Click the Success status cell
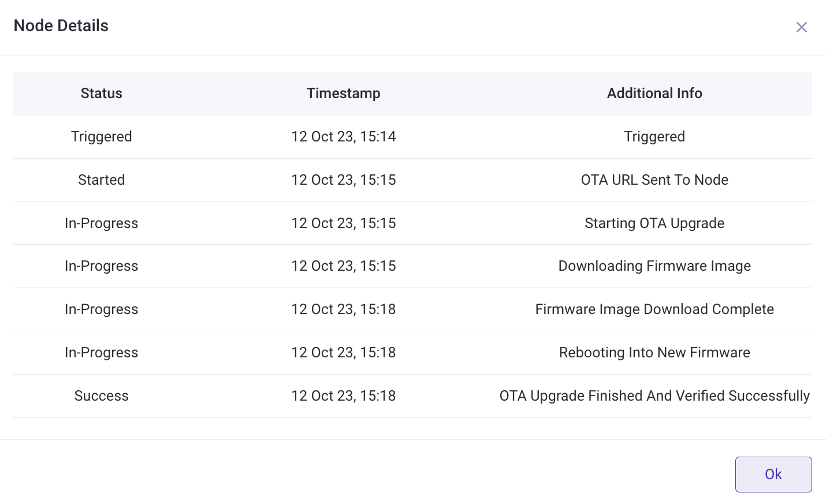This screenshot has width=826, height=504. coord(102,396)
